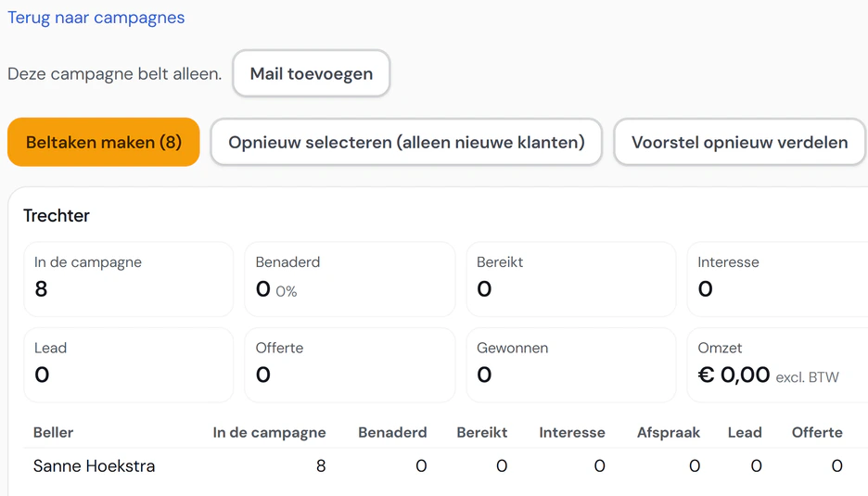Screen dimensions: 868x496
Task: Select the Sanne Hoekstra row name
Action: 94,466
